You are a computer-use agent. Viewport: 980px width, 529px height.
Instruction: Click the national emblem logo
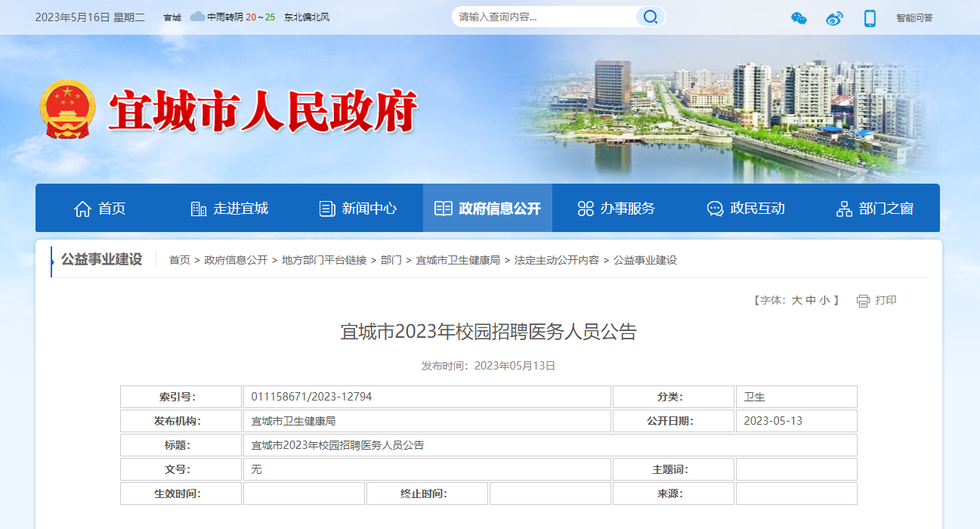click(67, 110)
